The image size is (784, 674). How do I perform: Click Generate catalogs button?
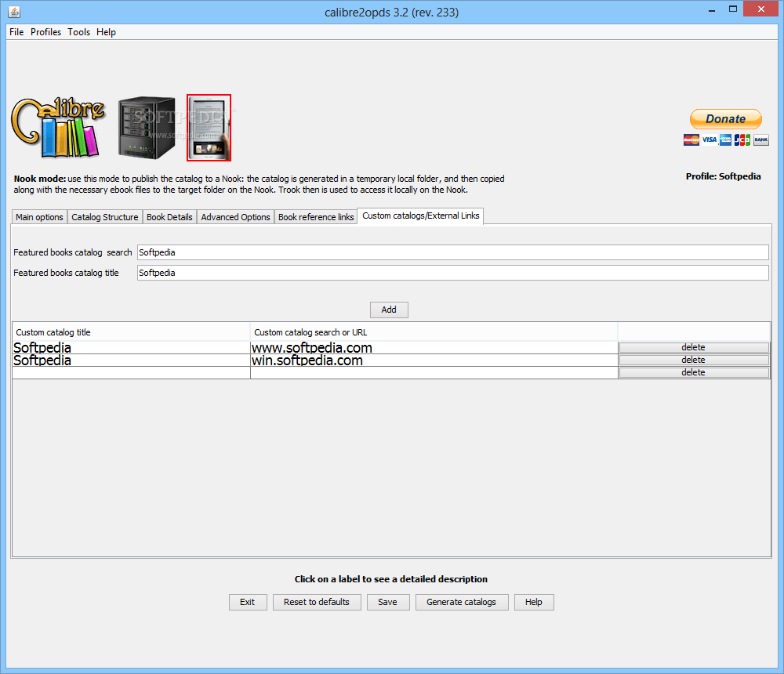(462, 602)
